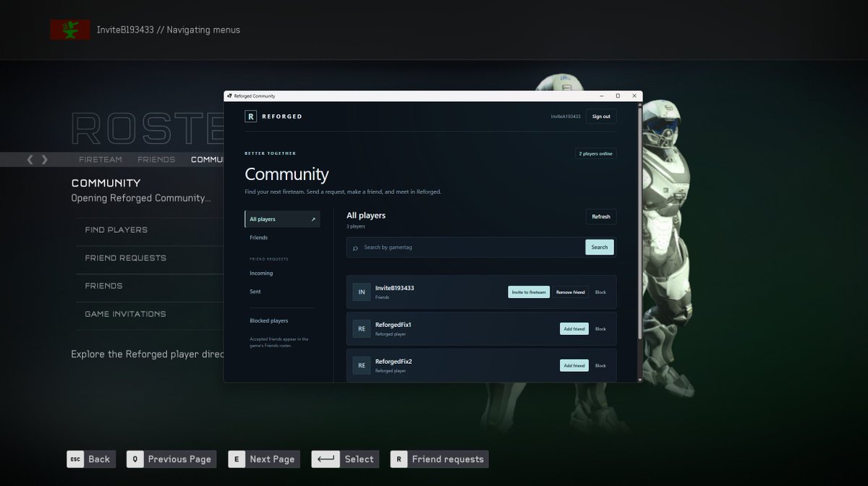Select FIND PLAYERS in game menu
Viewport: 868px width, 486px height.
coord(149,230)
